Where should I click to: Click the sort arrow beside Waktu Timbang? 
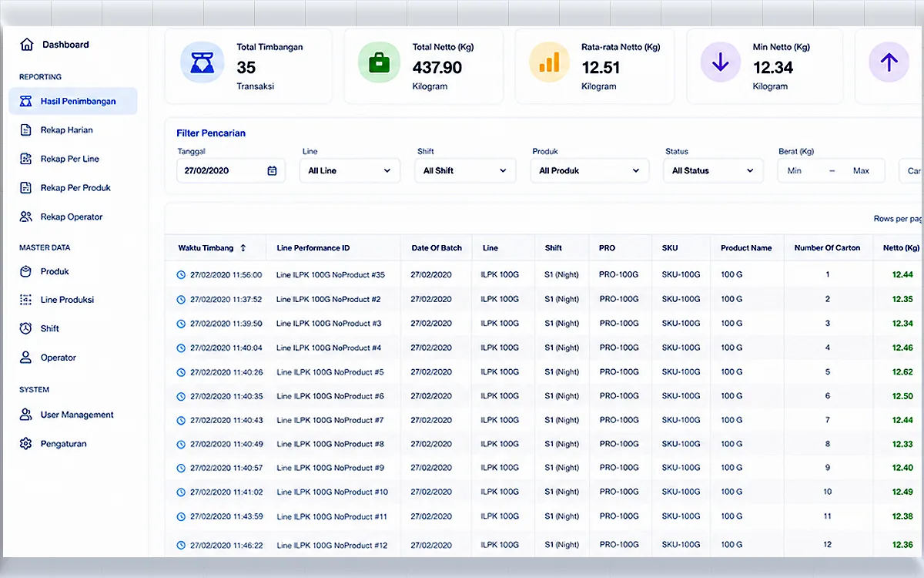[243, 248]
